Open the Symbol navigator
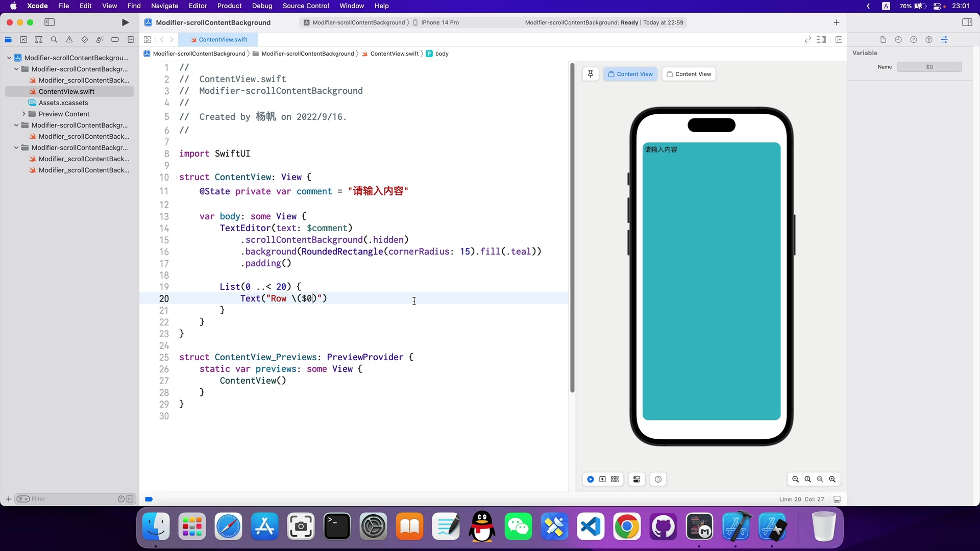980x551 pixels. (x=39, y=40)
